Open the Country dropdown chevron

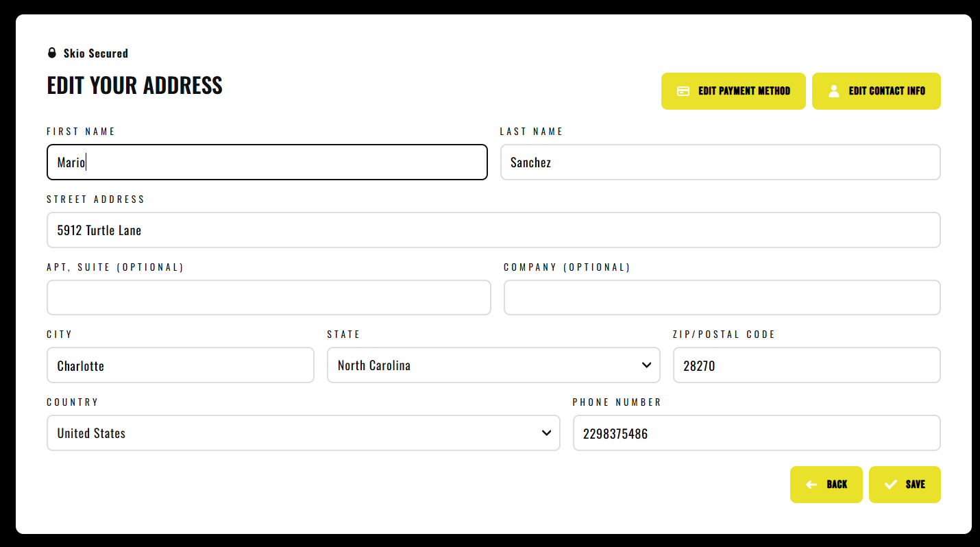point(546,433)
